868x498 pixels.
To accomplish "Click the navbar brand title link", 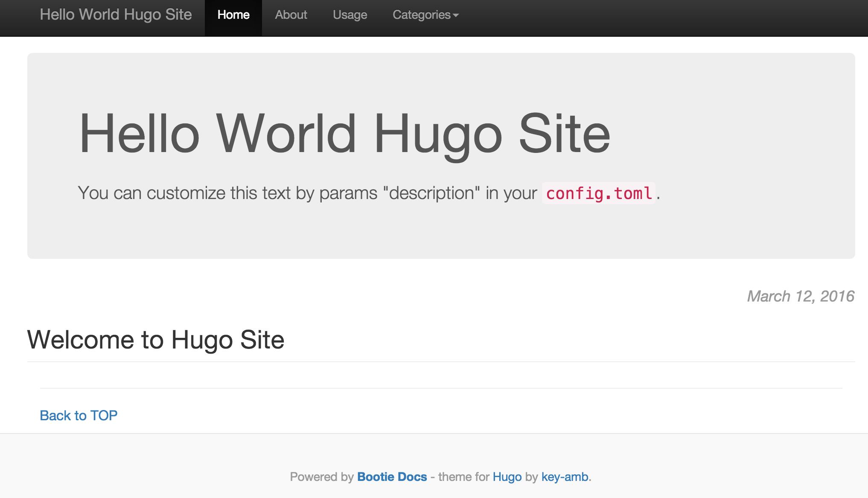I will pyautogui.click(x=116, y=15).
